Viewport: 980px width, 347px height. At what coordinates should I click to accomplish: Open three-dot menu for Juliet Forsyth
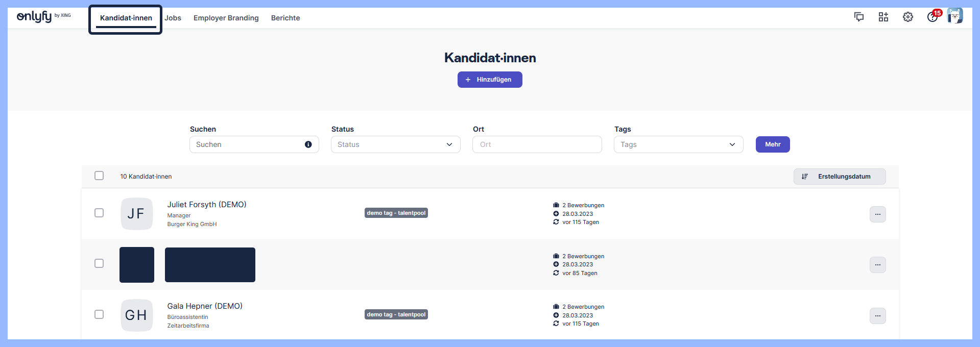(x=877, y=214)
